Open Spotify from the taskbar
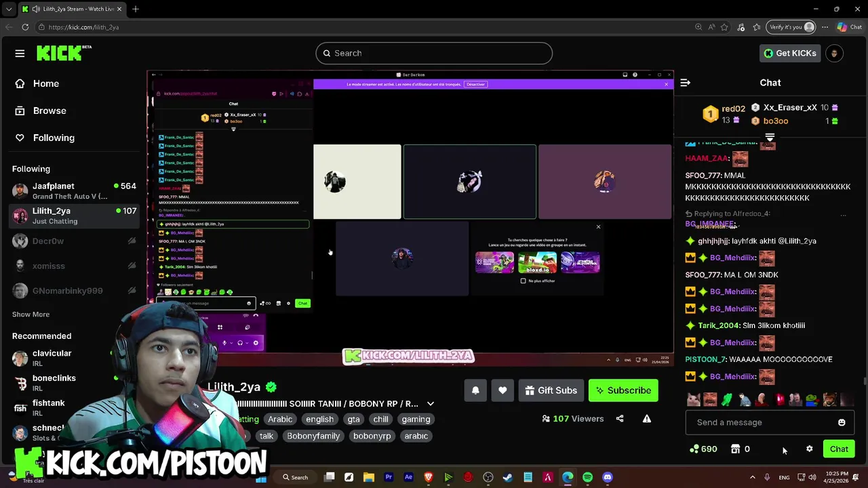The image size is (868, 488). click(x=587, y=477)
